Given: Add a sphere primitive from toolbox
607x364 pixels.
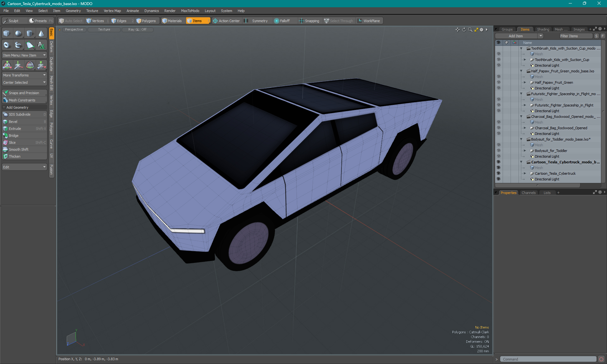Looking at the screenshot, I should coord(18,33).
